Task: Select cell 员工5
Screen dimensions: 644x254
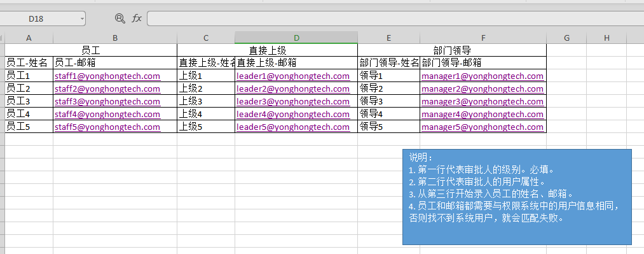Action: click(x=29, y=127)
